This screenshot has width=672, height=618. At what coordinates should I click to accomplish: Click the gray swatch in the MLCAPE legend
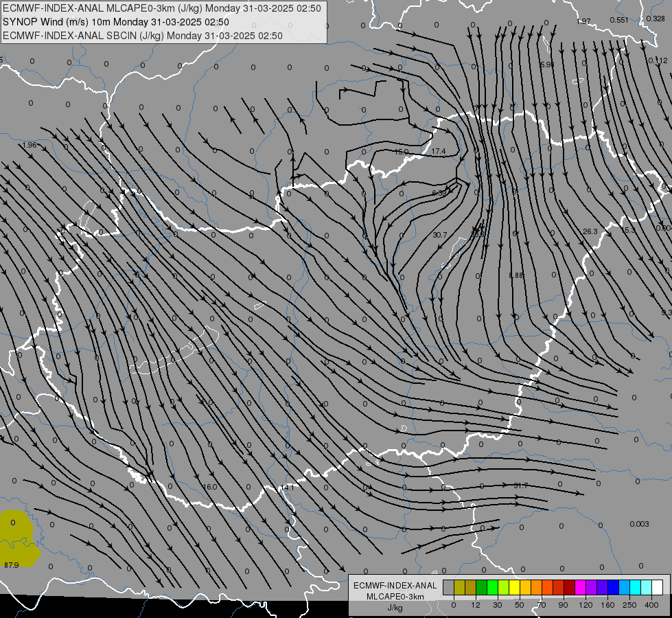point(449,587)
